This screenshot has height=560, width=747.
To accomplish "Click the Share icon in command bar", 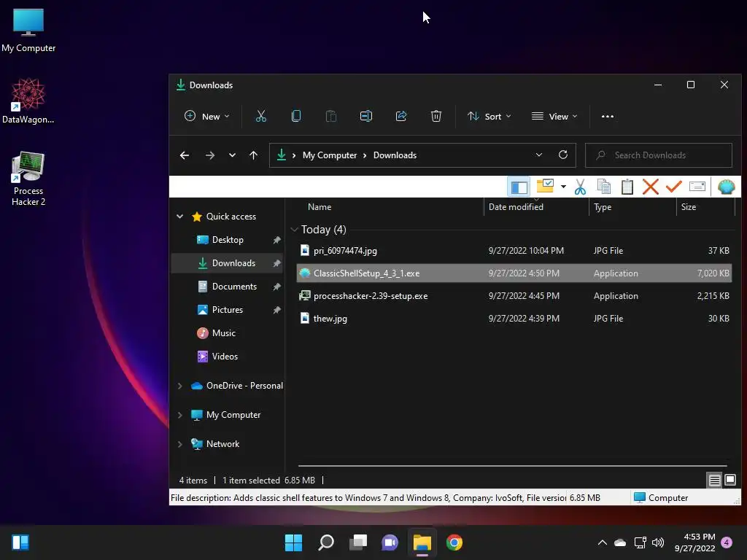I will click(x=401, y=116).
